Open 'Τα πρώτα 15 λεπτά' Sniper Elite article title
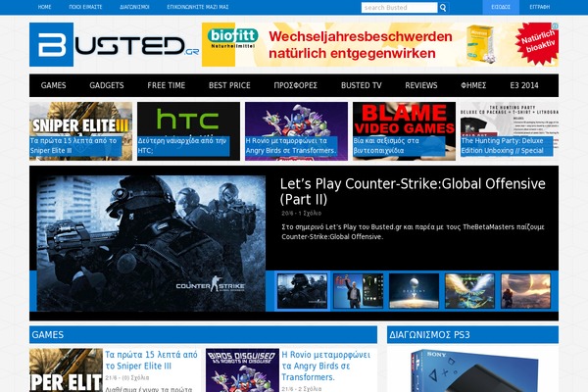This screenshot has width=588, height=392. [151, 360]
